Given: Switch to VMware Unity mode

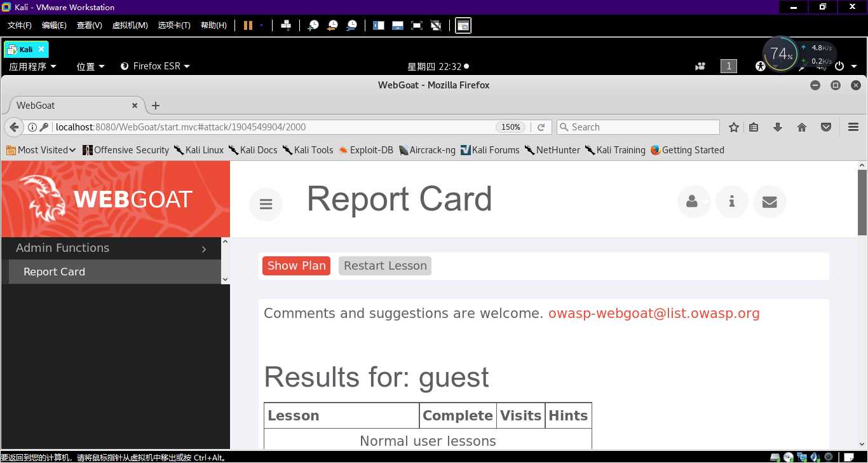Looking at the screenshot, I should [436, 25].
